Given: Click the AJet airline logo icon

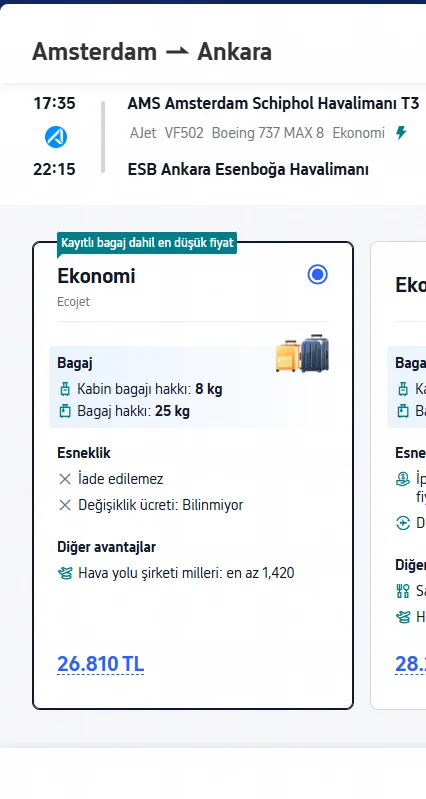Looking at the screenshot, I should pos(56,137).
